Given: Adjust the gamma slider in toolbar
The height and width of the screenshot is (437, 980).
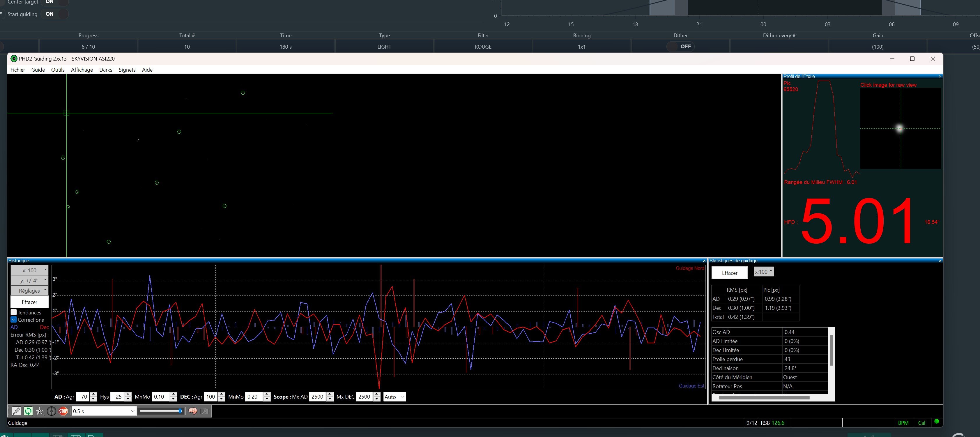Looking at the screenshot, I should (x=180, y=411).
